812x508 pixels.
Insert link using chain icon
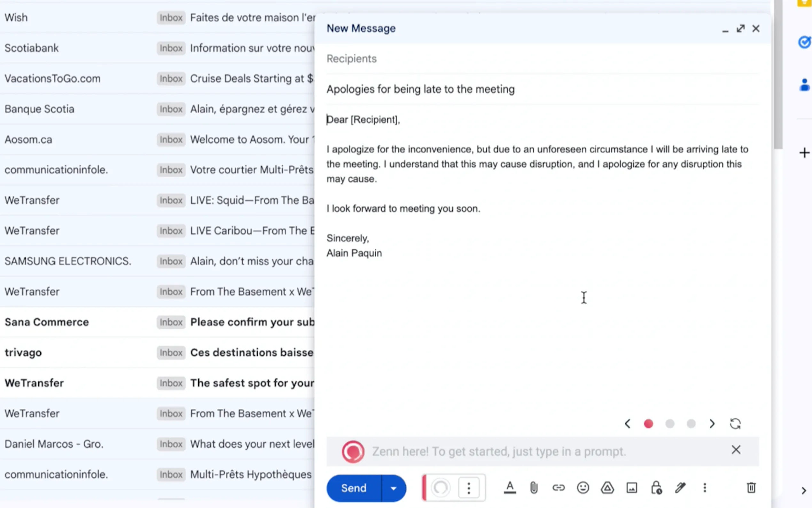(558, 488)
